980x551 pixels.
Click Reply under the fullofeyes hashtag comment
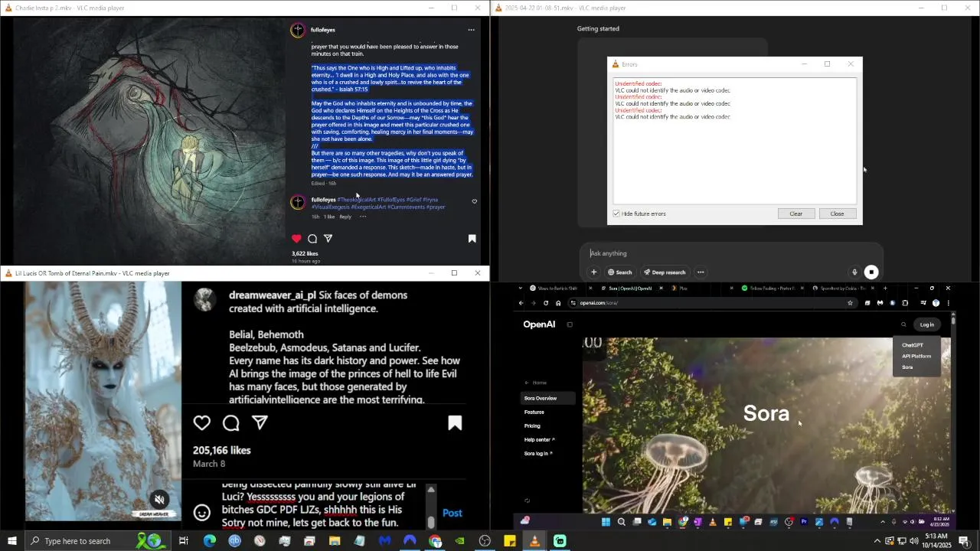(345, 217)
